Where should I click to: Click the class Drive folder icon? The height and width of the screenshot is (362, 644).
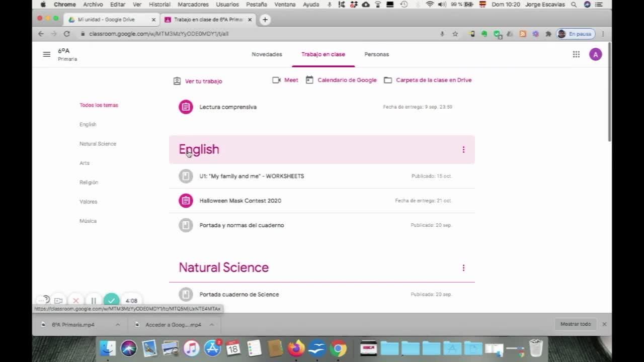coord(388,80)
